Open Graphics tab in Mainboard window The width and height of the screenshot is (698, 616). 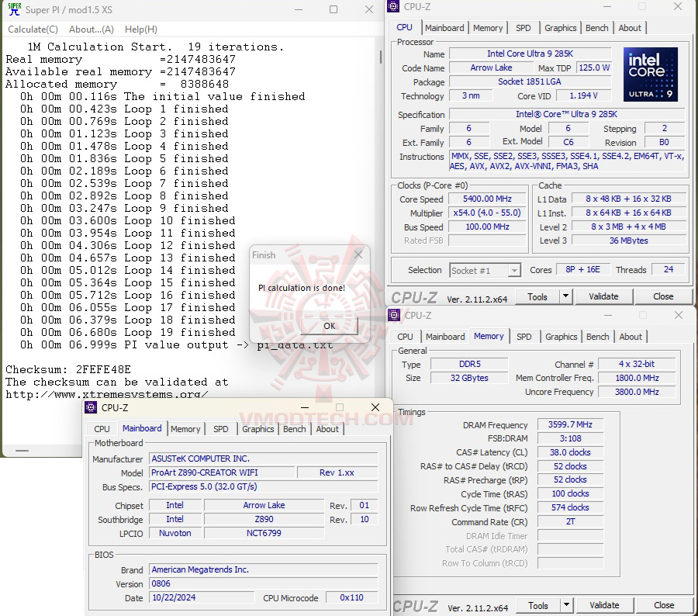[257, 429]
